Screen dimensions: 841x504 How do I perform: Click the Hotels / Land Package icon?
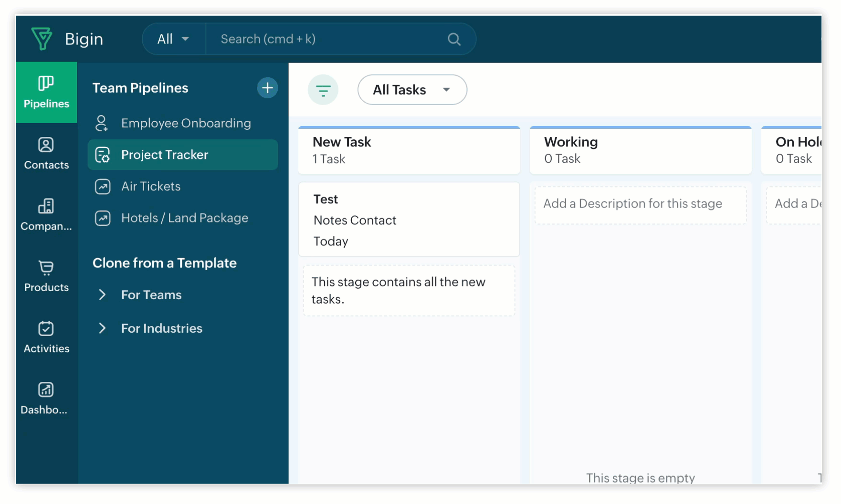click(103, 218)
